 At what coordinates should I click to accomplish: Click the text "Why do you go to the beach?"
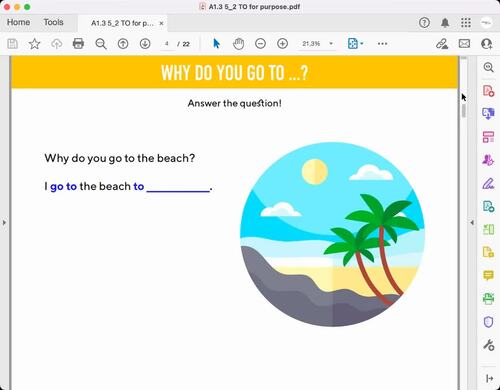(120, 158)
